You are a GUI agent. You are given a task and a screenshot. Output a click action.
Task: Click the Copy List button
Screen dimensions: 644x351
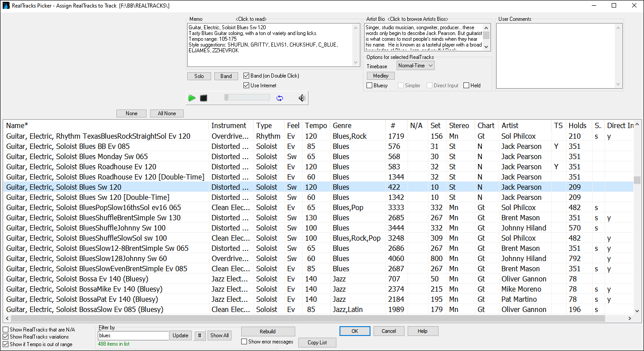point(317,343)
